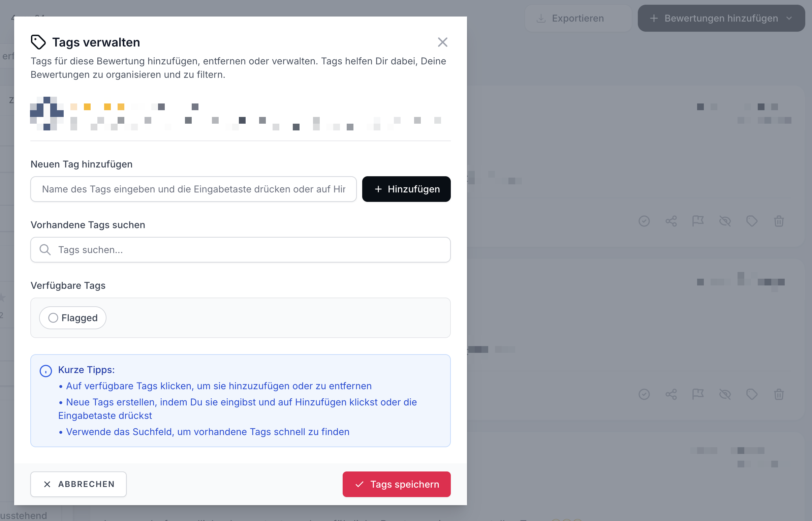Click the Abbrechen button
Viewport: 812px width, 521px height.
pos(79,484)
